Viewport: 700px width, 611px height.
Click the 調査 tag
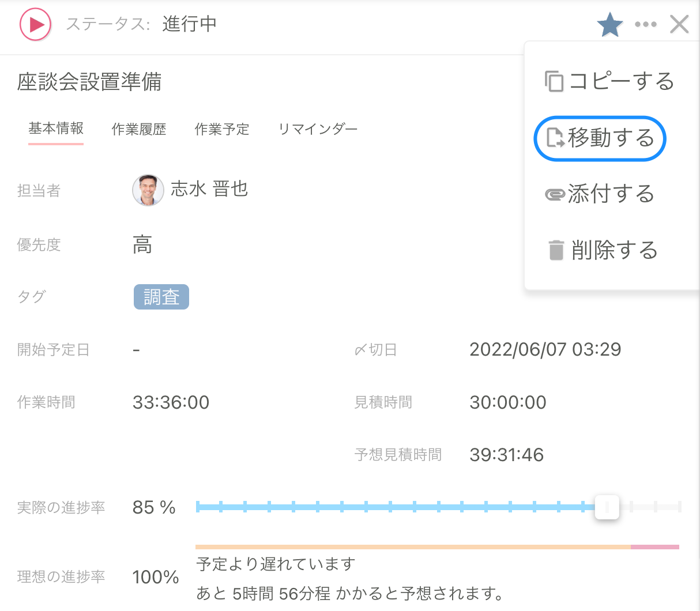(x=161, y=297)
